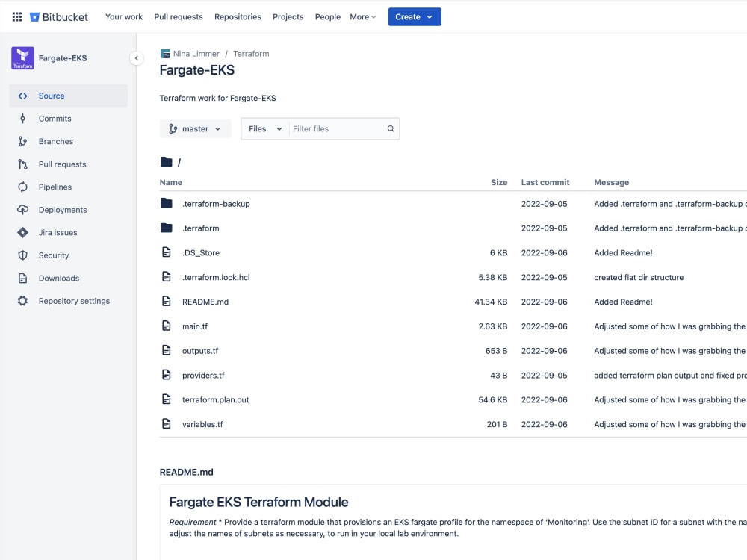Viewport: 747px width, 560px height.
Task: Click the search magnifier in the filter box
Action: pos(390,128)
